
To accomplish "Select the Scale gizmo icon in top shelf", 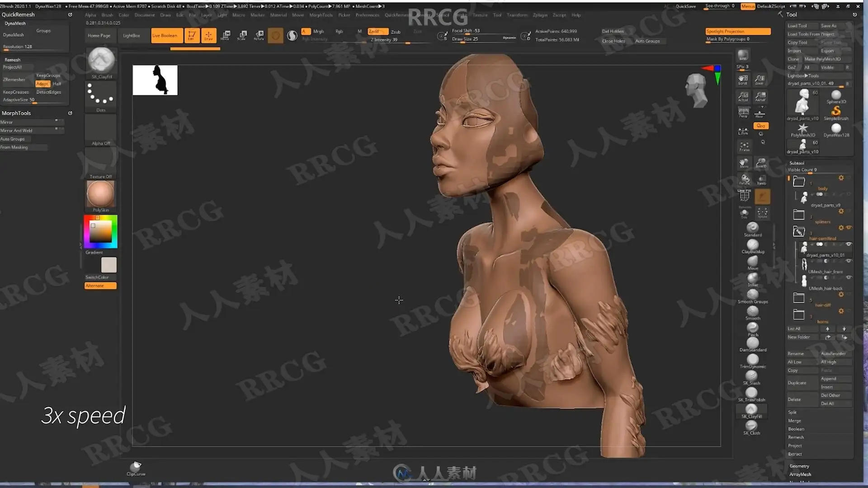I will [242, 35].
